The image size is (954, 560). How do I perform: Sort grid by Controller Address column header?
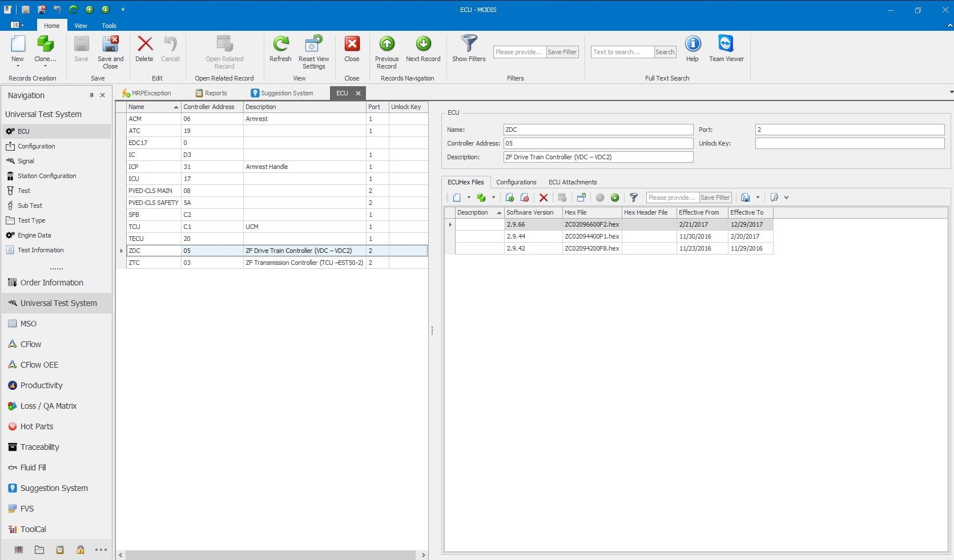pyautogui.click(x=212, y=107)
